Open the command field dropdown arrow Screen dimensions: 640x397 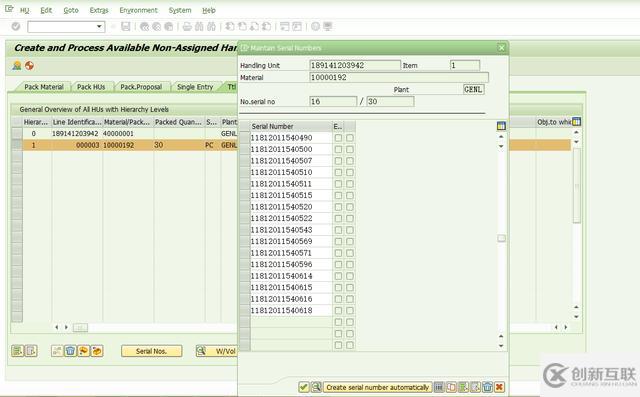[99, 27]
